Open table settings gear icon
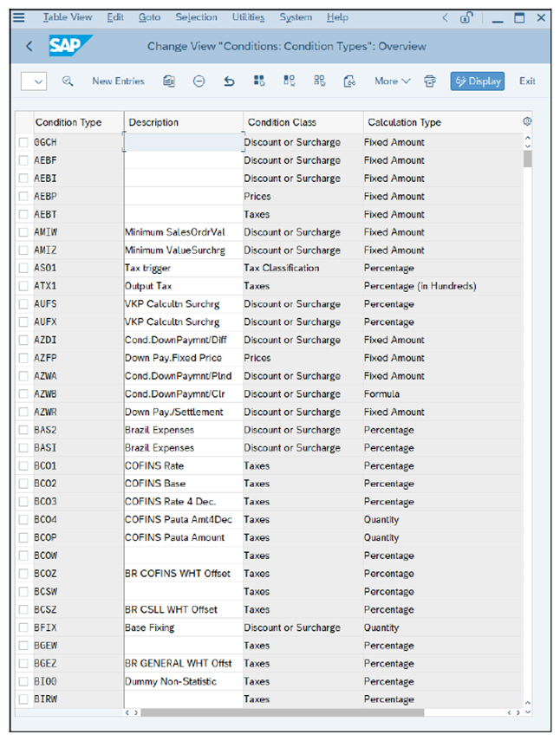560x741 pixels. [527, 121]
